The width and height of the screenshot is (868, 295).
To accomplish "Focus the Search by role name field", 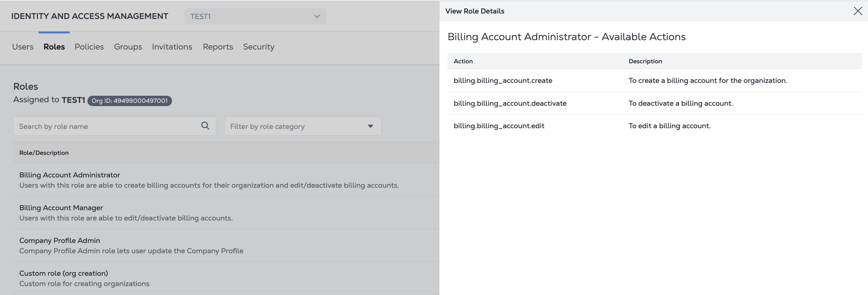I will pyautogui.click(x=114, y=126).
